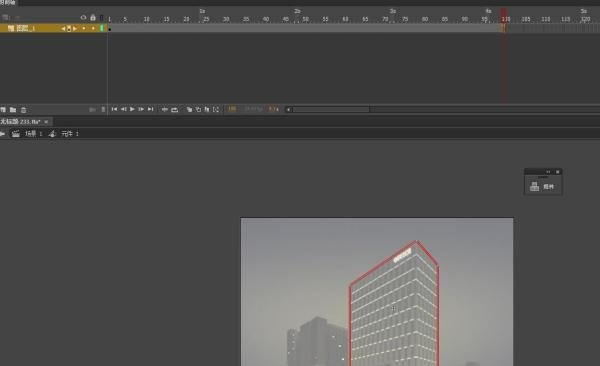Create a new layer icon
This screenshot has height=366, width=600.
pyautogui.click(x=3, y=110)
